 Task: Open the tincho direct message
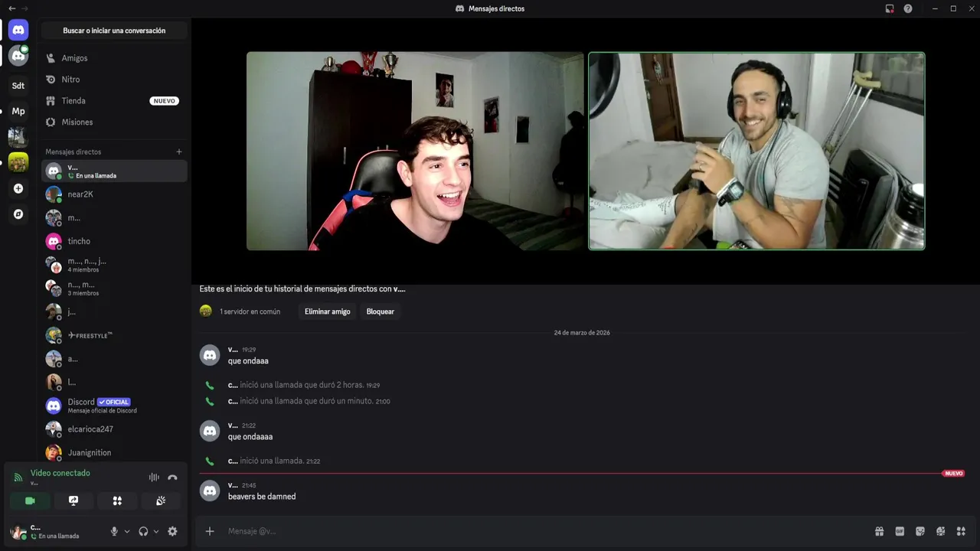click(x=114, y=241)
